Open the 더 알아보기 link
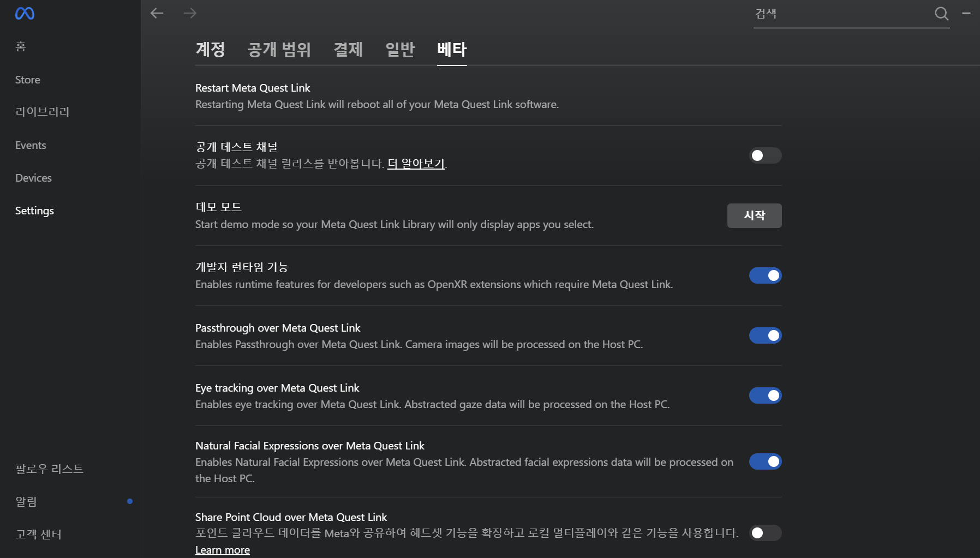This screenshot has height=558, width=980. [x=416, y=164]
